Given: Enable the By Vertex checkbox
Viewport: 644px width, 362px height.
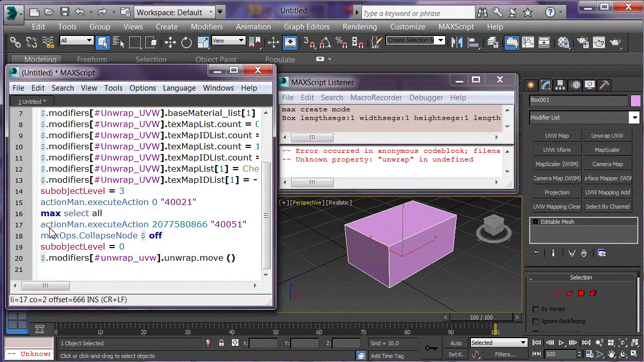Looking at the screenshot, I should [536, 309].
